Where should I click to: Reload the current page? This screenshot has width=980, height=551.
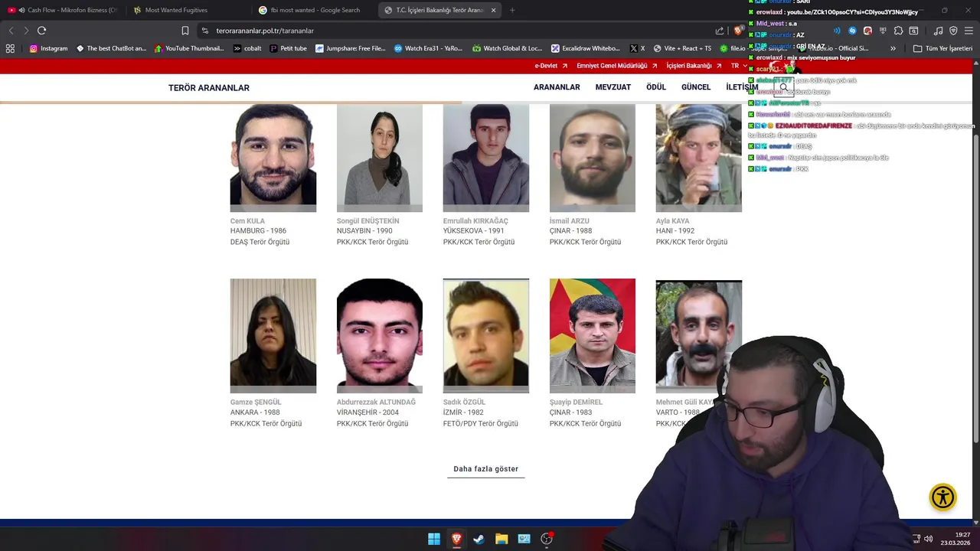41,31
